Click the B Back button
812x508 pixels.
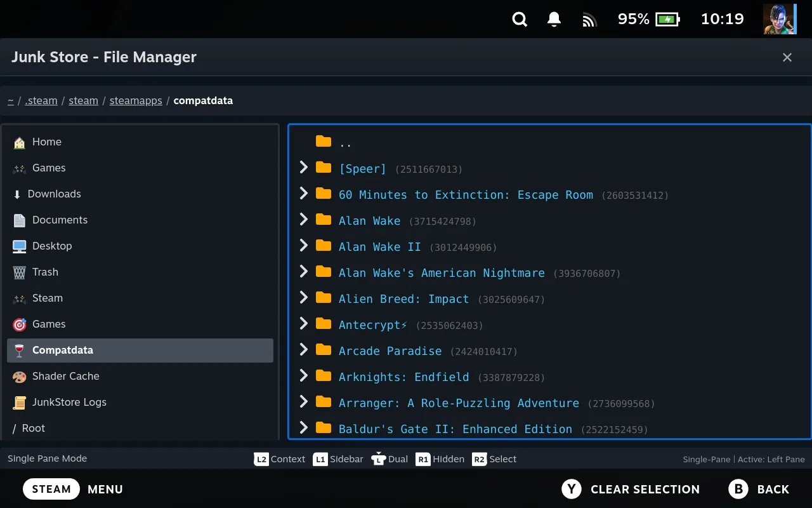[759, 489]
